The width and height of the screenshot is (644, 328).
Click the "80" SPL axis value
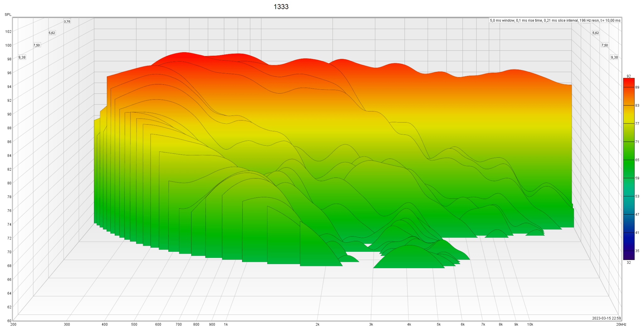[9, 183]
